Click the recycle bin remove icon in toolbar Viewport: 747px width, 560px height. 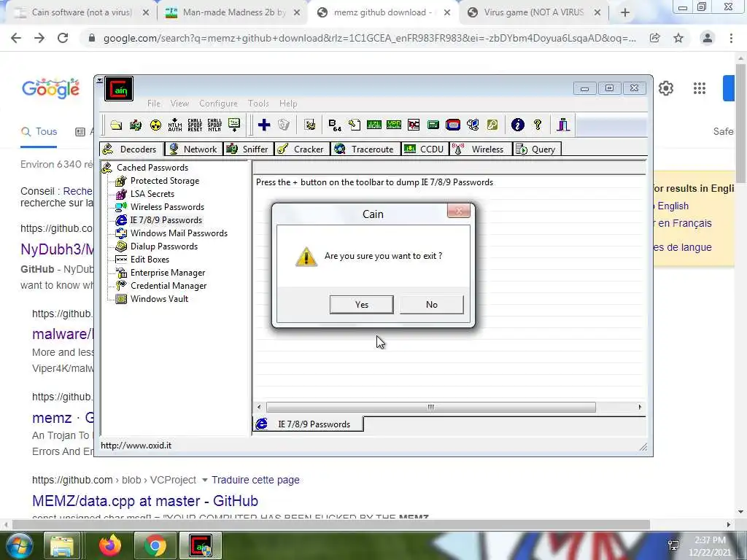coord(284,125)
